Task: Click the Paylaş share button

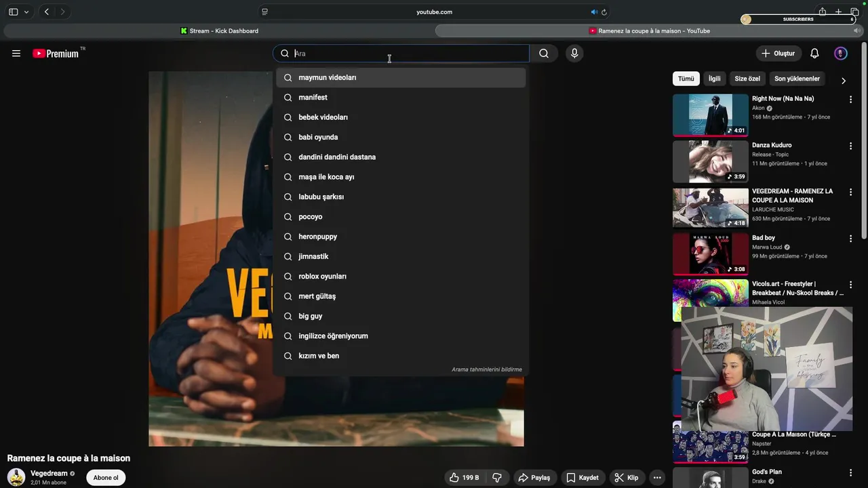Action: (x=535, y=478)
